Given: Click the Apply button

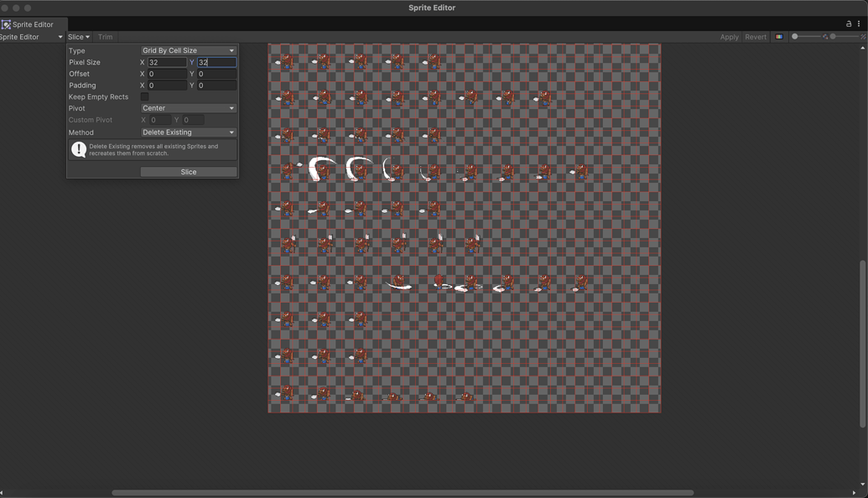Looking at the screenshot, I should coord(729,36).
